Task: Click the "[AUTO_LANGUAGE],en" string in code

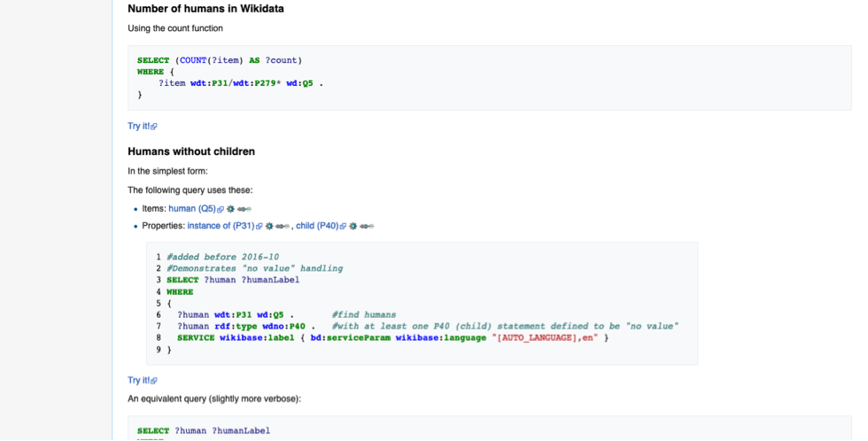Action: tap(545, 337)
